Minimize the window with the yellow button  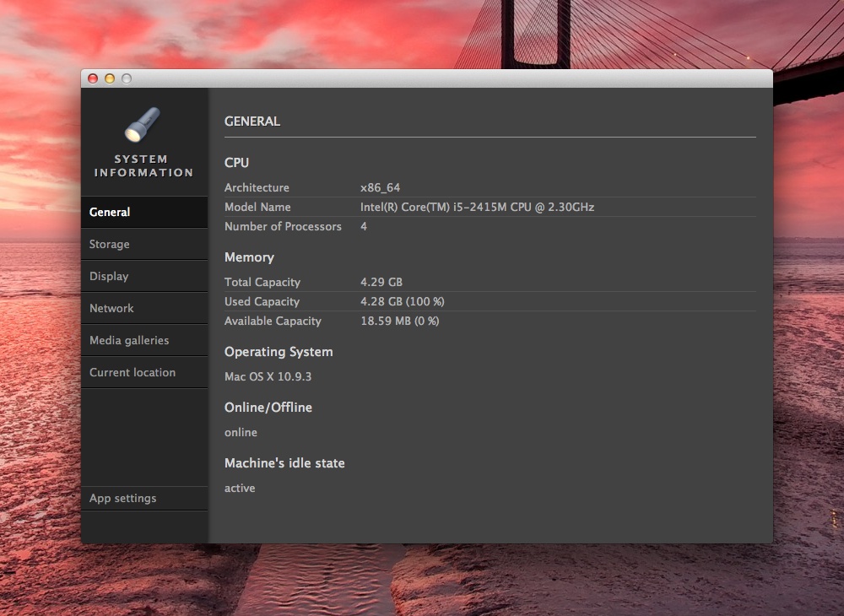tap(109, 78)
